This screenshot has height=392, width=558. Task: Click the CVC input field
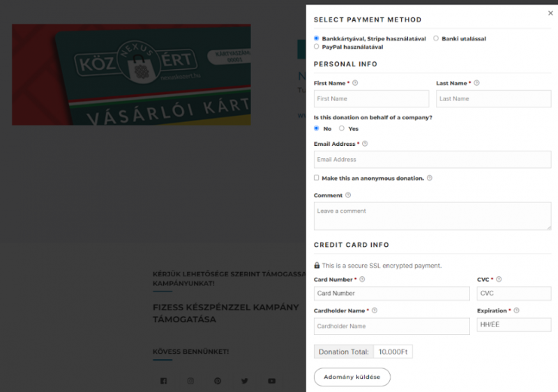pyautogui.click(x=514, y=294)
